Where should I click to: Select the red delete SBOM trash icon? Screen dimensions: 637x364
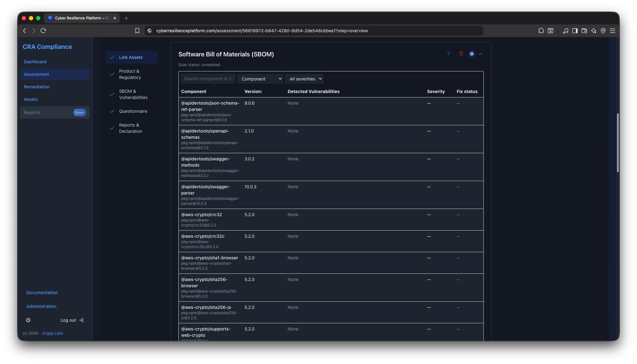coord(461,54)
